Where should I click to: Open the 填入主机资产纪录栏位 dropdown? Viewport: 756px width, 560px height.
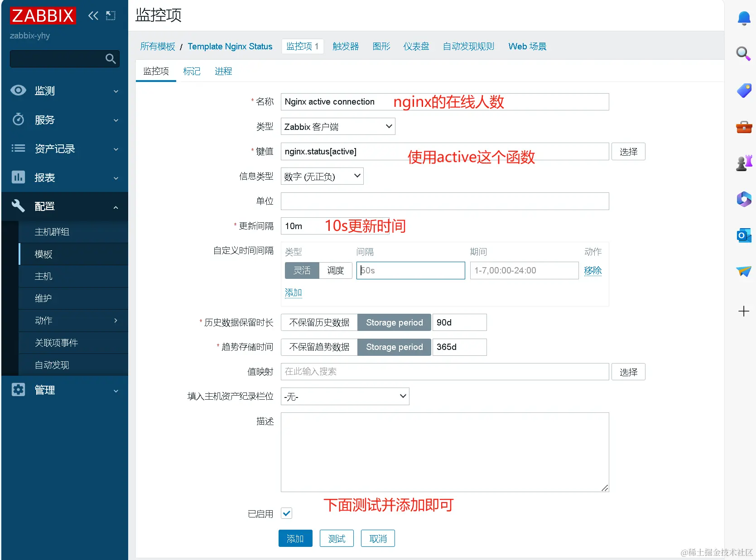345,396
